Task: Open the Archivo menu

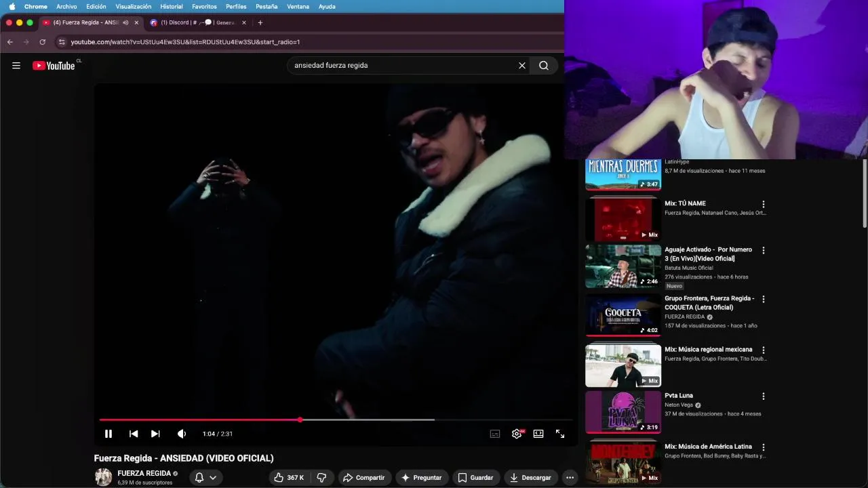Action: (66, 6)
